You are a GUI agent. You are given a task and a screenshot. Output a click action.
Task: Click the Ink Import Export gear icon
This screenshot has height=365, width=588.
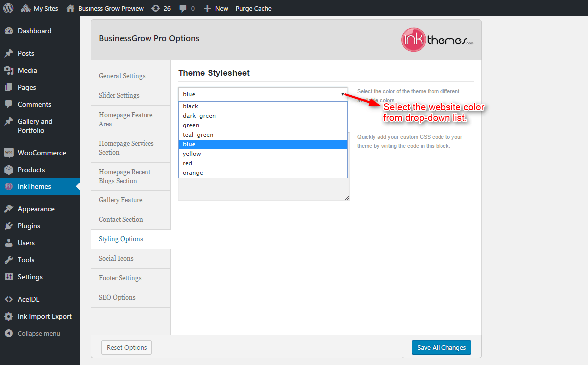(x=9, y=316)
